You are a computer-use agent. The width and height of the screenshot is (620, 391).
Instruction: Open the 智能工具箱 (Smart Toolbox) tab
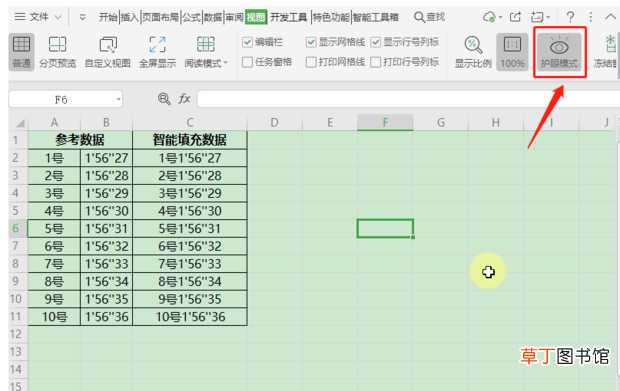click(376, 17)
